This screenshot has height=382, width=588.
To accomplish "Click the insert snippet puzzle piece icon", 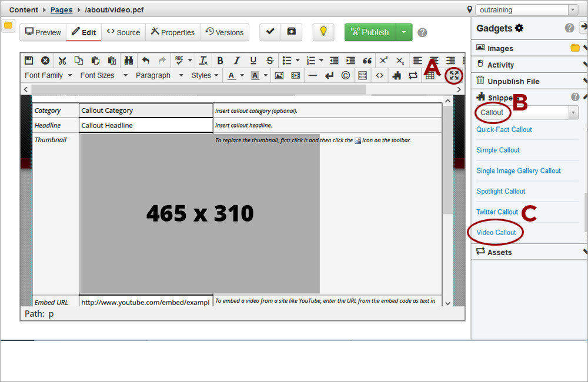I will pyautogui.click(x=396, y=75).
